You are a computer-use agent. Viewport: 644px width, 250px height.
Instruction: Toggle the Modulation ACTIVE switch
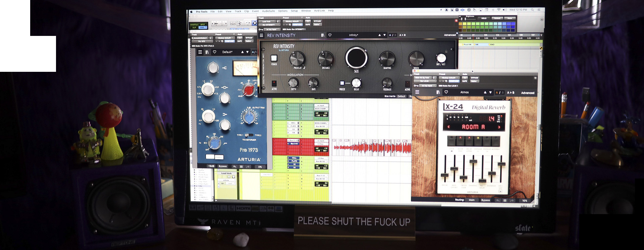274,83
